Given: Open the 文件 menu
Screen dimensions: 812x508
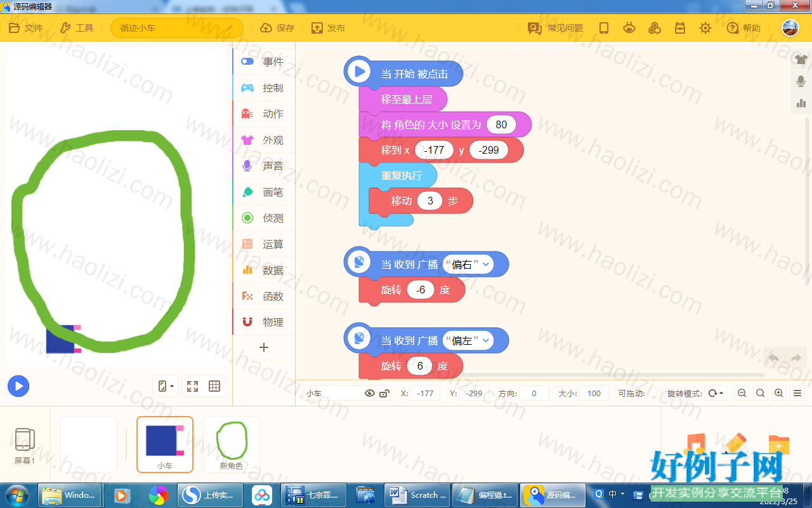Looking at the screenshot, I should tap(26, 28).
